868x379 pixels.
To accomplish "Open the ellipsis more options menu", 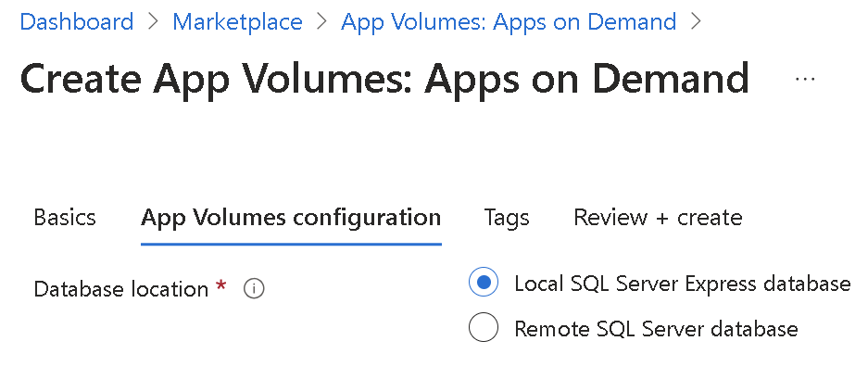I will (x=805, y=80).
